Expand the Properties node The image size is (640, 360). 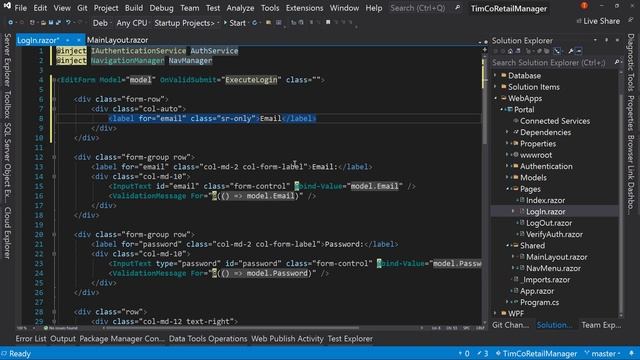click(507, 144)
